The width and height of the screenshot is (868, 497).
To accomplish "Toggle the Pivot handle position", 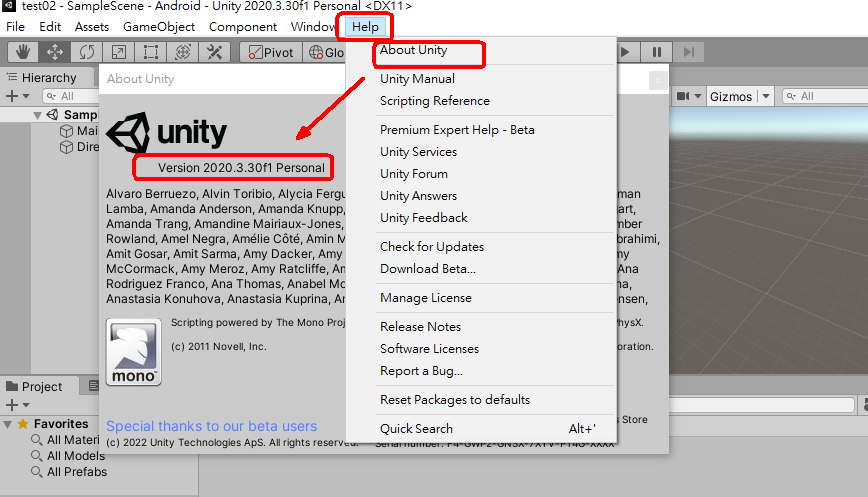I will (x=271, y=52).
